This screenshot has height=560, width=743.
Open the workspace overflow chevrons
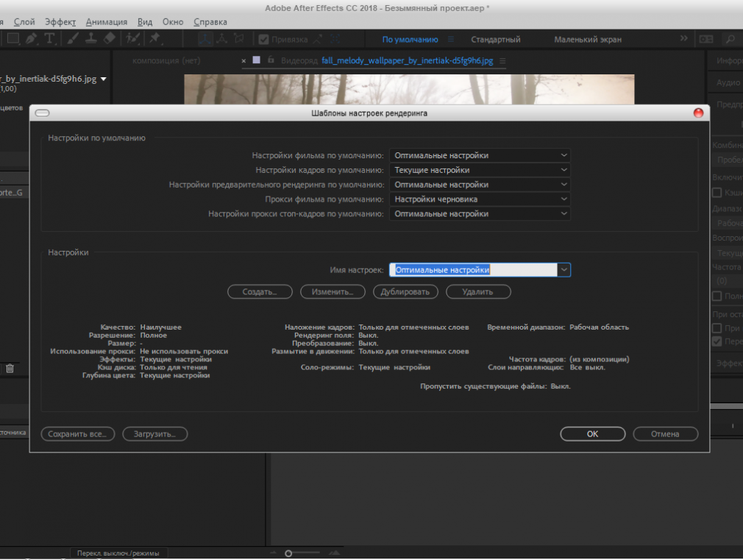click(683, 38)
